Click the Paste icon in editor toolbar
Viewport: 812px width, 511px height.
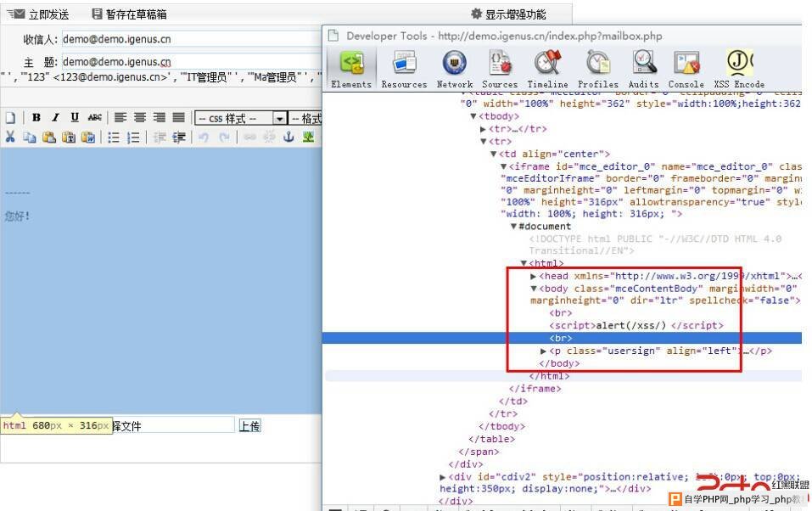(49, 137)
